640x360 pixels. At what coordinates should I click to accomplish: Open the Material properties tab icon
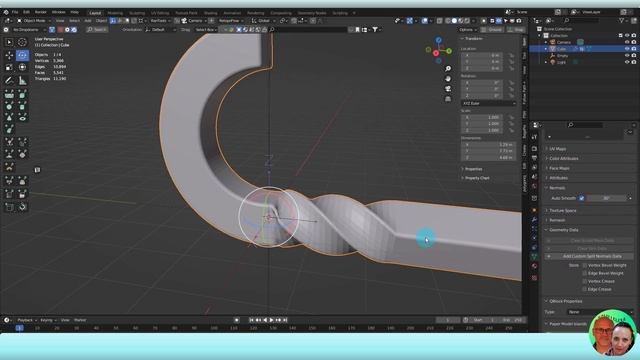point(534,266)
